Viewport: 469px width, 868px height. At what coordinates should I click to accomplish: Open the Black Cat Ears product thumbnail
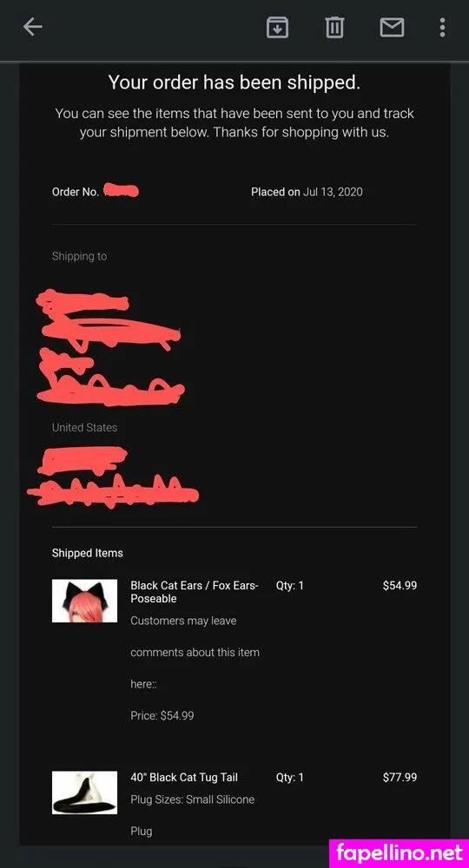(x=85, y=601)
